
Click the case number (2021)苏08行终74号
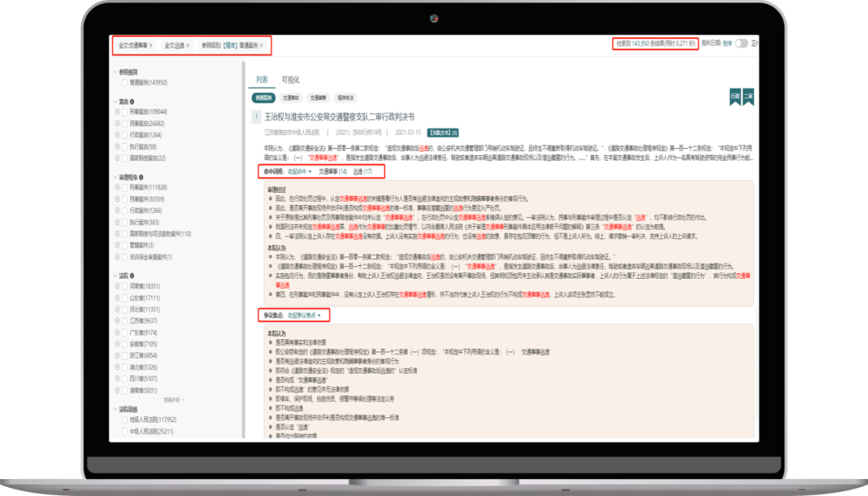(x=358, y=133)
